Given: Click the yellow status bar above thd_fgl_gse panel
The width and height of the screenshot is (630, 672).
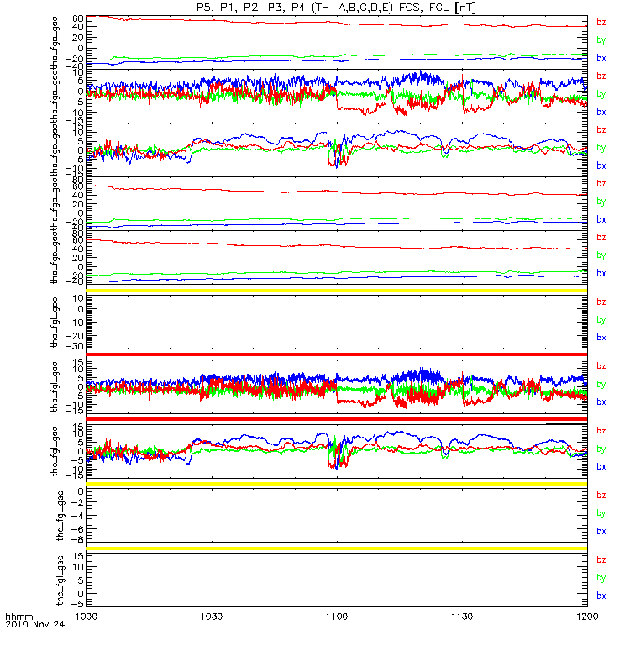Looking at the screenshot, I should pyautogui.click(x=337, y=484).
